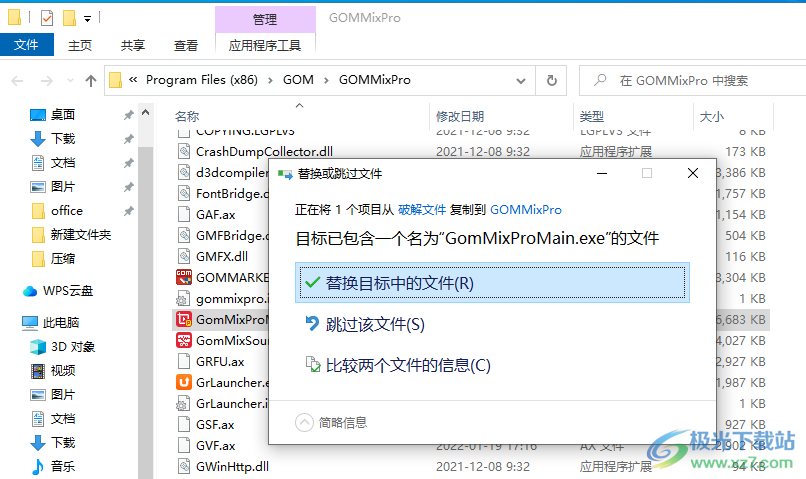Close the replace or skip files dialog

[x=693, y=174]
